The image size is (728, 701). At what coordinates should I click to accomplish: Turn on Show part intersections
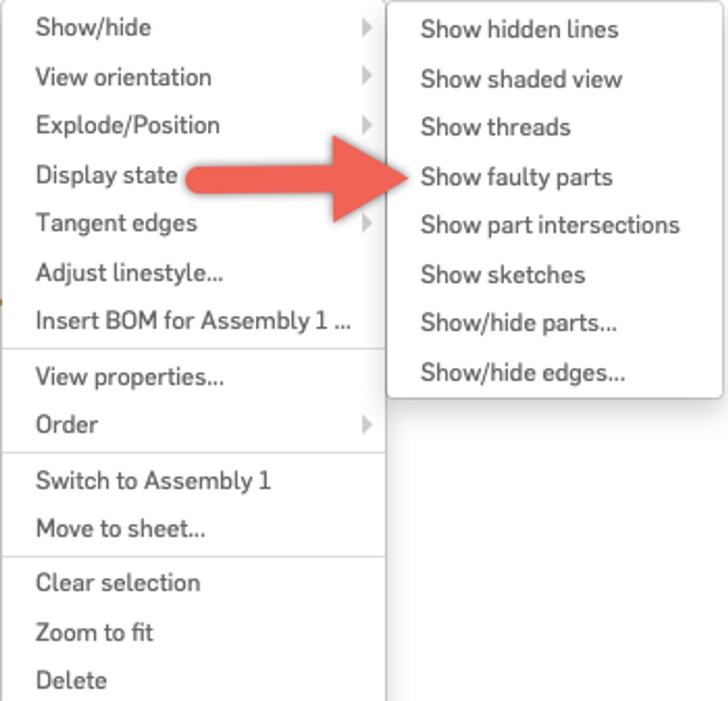click(x=550, y=225)
